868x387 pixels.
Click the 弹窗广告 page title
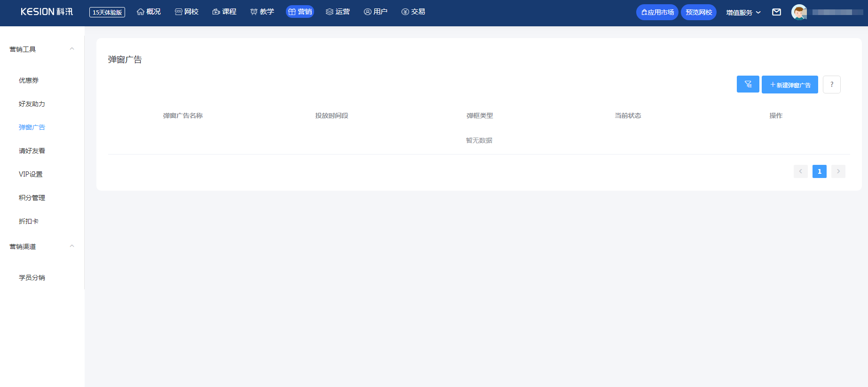(x=125, y=60)
